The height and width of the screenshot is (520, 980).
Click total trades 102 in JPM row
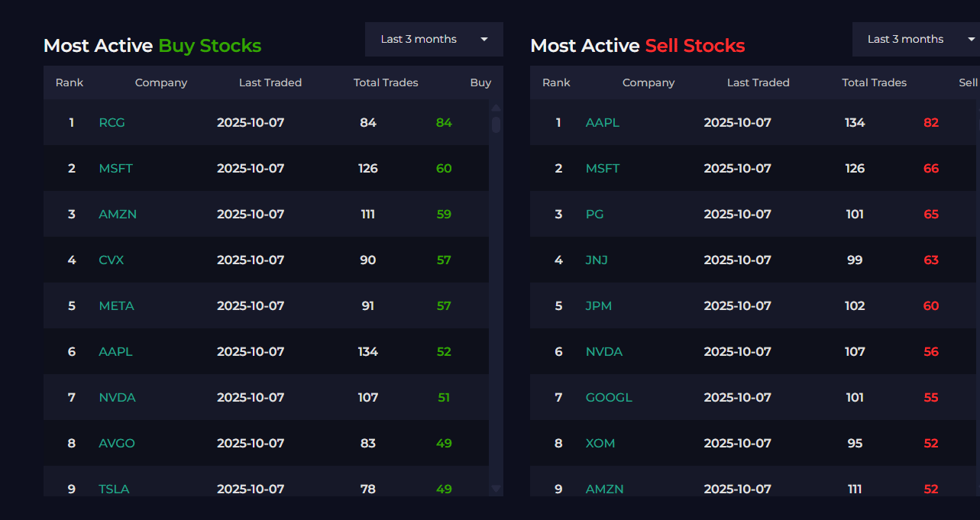point(855,305)
